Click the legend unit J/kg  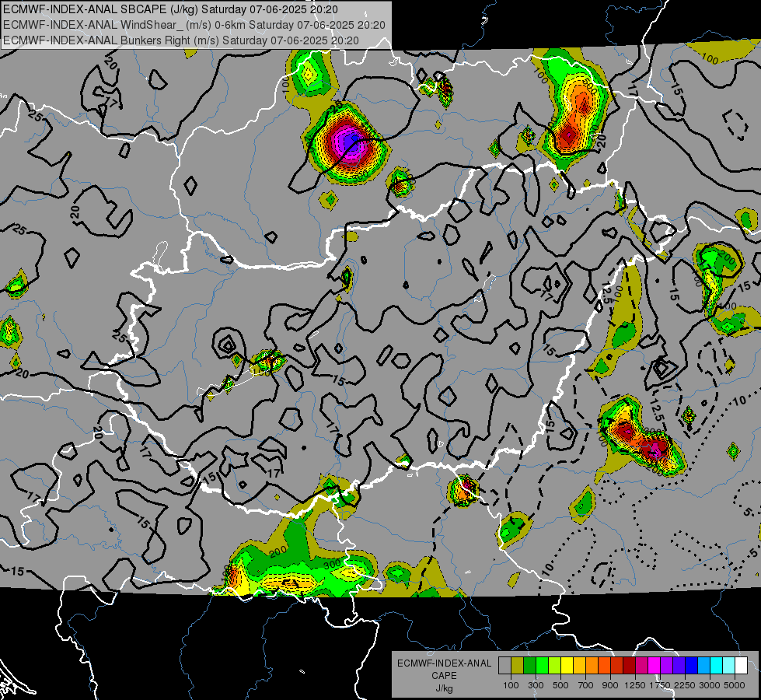click(444, 688)
